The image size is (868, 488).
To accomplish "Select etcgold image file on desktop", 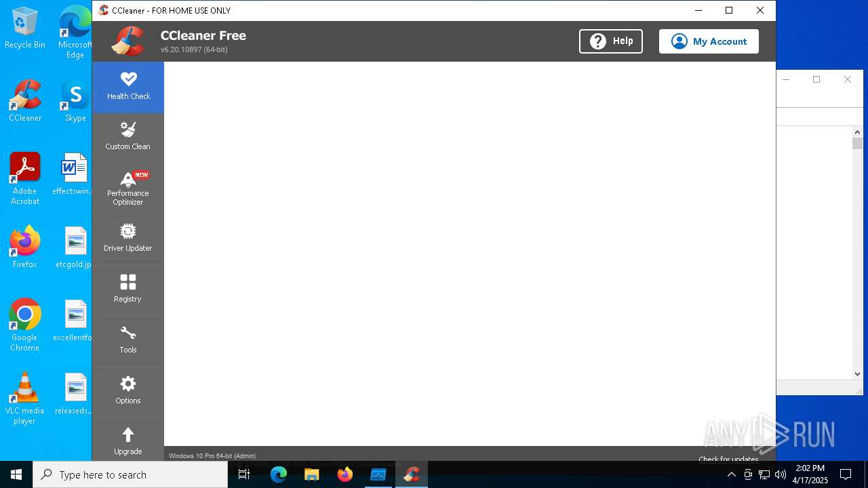I will point(74,247).
